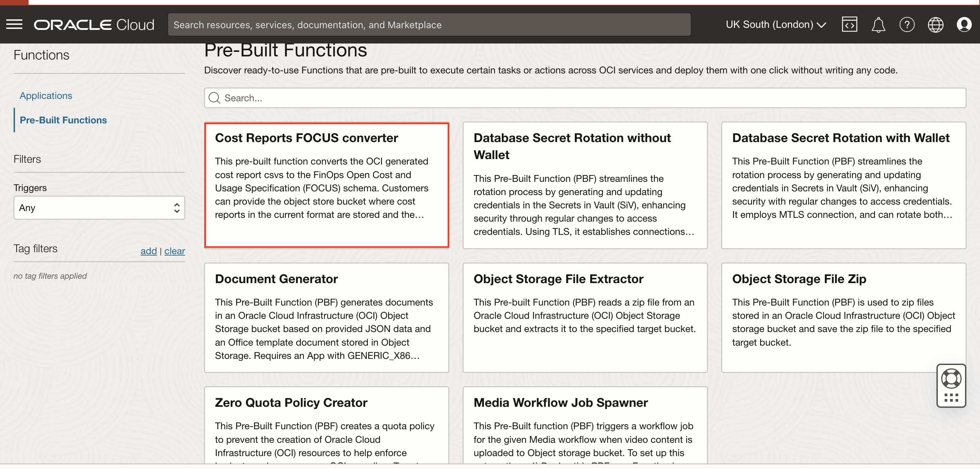Open the user profile avatar
This screenshot has width=980, height=469.
965,24
